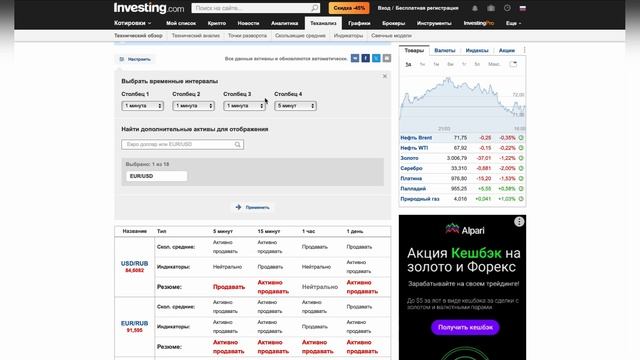Click the search magnifier in site search
Screen dimensions: 640x360
(315, 8)
